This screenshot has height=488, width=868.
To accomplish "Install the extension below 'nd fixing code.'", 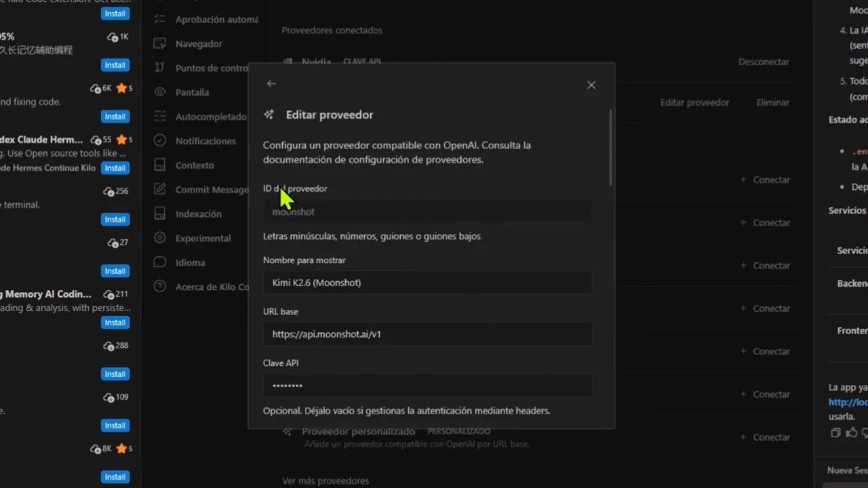I will [115, 117].
